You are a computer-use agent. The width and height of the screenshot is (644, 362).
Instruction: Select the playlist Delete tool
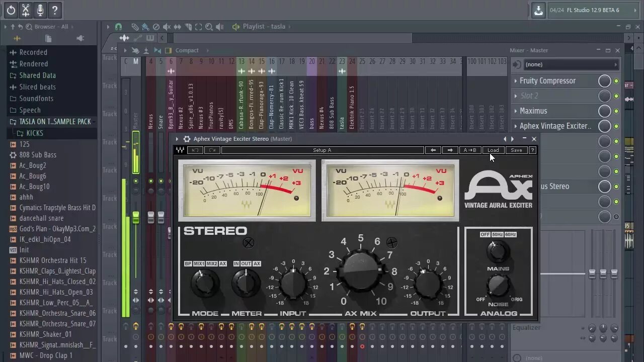click(156, 27)
